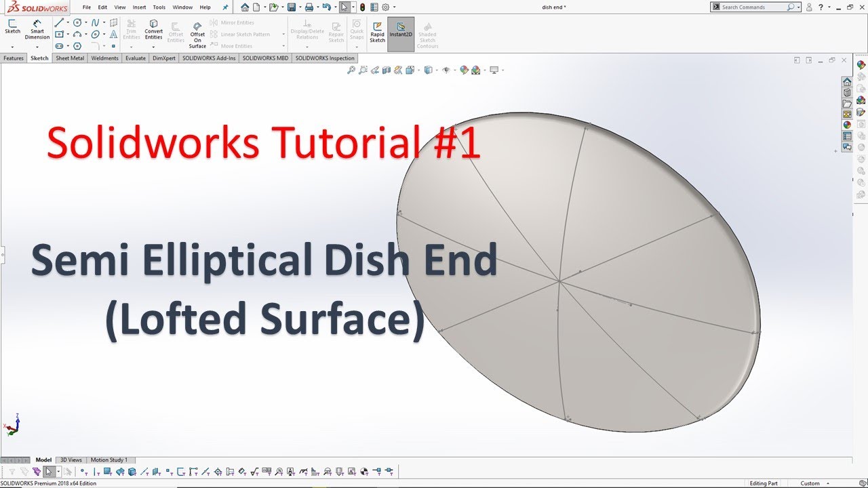Switch to SOLIDWORKS MBD tab
Image resolution: width=868 pixels, height=488 pixels.
[265, 58]
